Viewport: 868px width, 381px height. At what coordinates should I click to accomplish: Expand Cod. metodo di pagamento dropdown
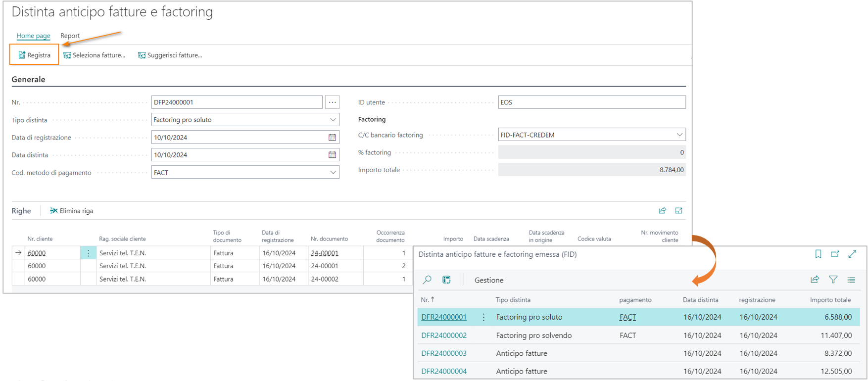tap(333, 173)
